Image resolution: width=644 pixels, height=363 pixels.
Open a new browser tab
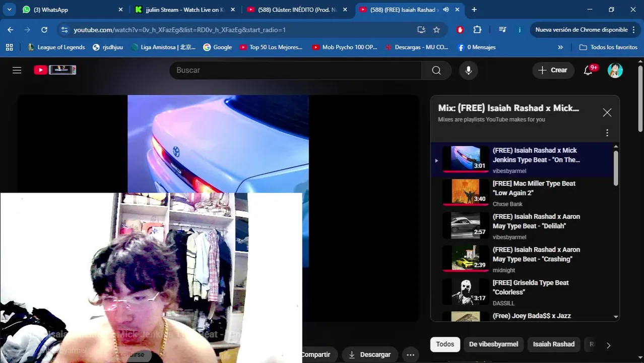click(474, 10)
